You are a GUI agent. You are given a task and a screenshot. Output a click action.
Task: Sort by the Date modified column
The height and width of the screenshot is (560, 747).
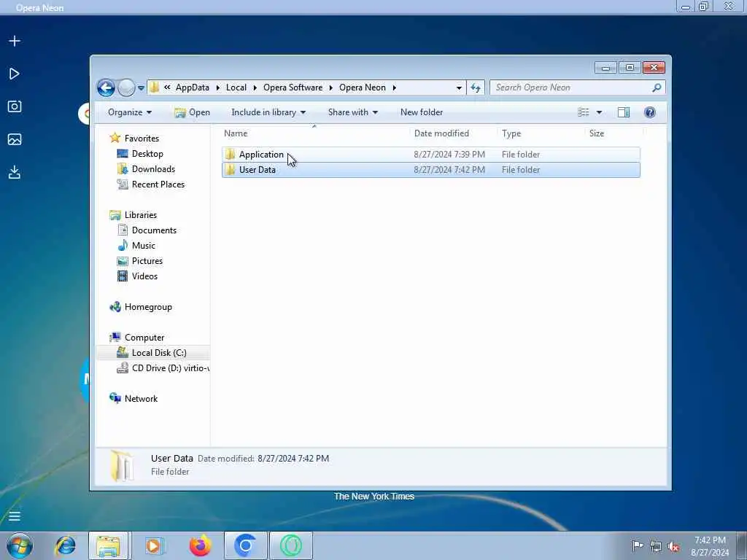(x=441, y=133)
